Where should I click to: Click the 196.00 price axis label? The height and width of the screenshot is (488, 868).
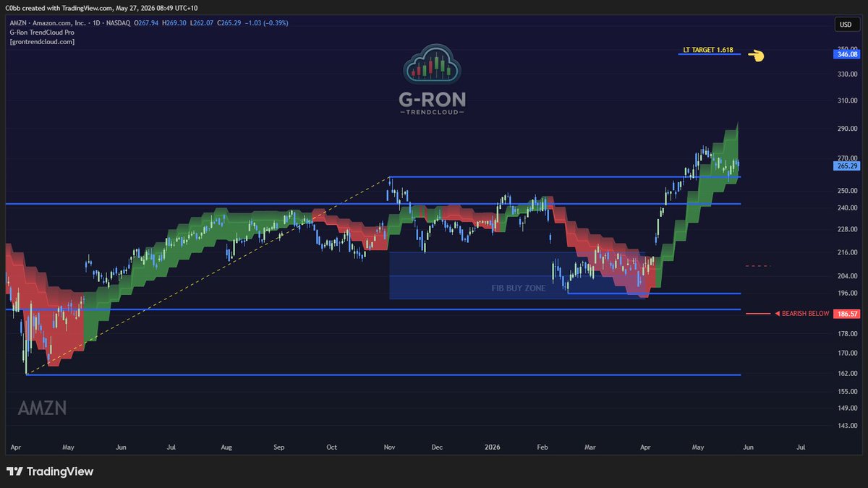848,293
